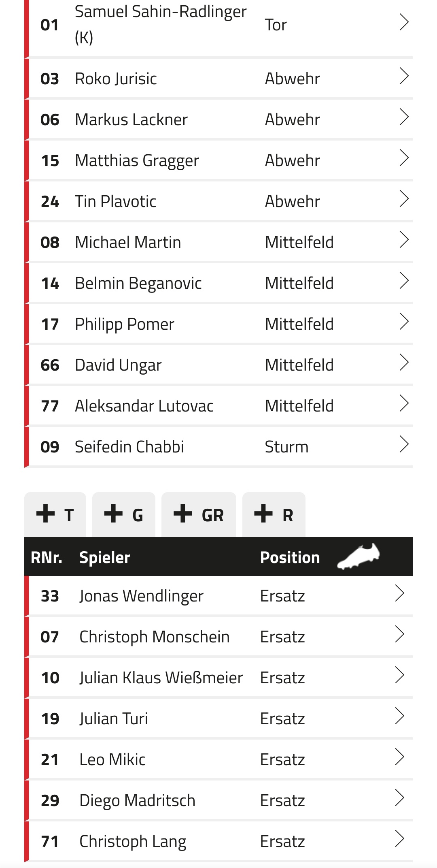437x868 pixels.
Task: Expand Tin Plavotic row chevron
Action: pyautogui.click(x=404, y=199)
